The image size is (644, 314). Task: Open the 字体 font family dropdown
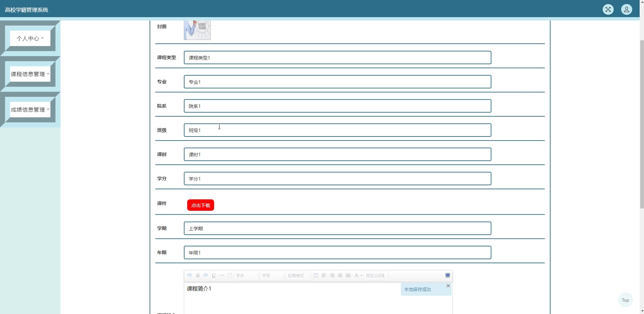pyautogui.click(x=247, y=276)
